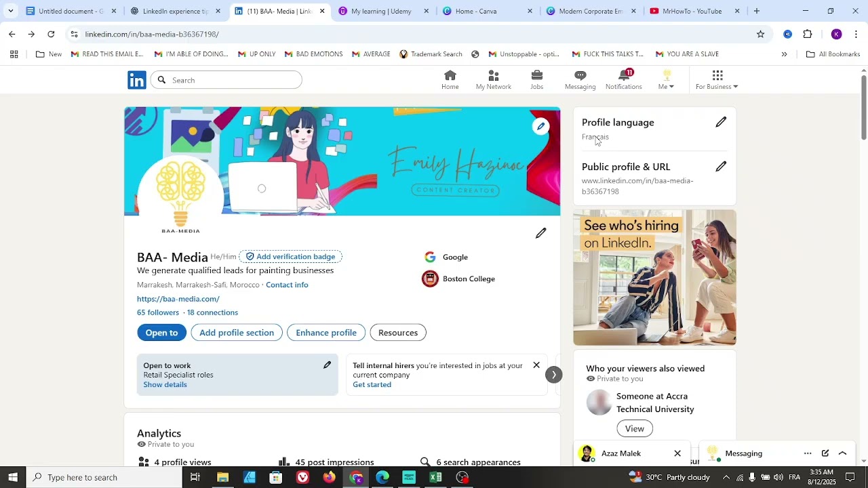Click Enhance profile button
This screenshot has height=488, width=868.
[326, 333]
